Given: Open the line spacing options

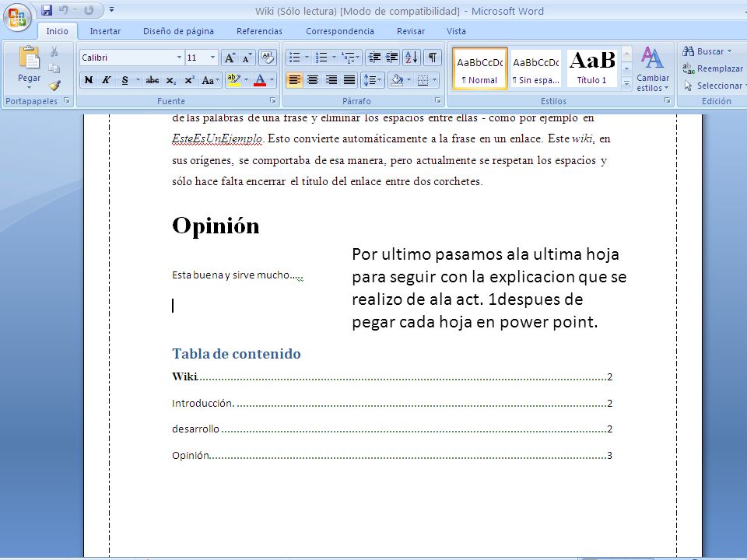Looking at the screenshot, I should point(372,80).
